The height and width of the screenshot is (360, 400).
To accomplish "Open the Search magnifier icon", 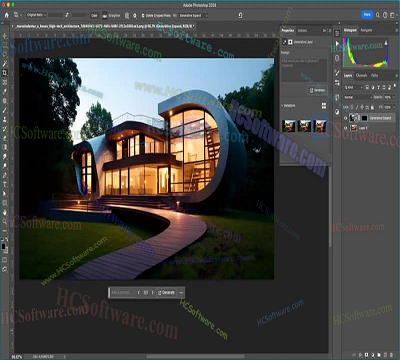I will [x=378, y=15].
